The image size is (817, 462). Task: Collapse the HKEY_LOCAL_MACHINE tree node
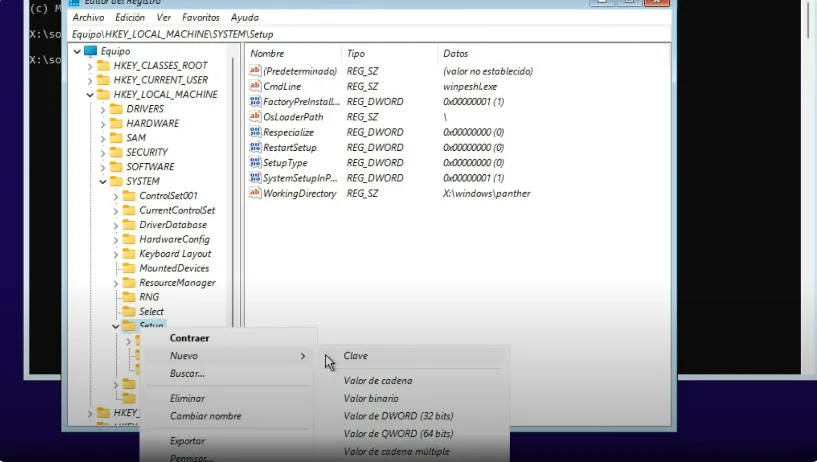[x=90, y=95]
